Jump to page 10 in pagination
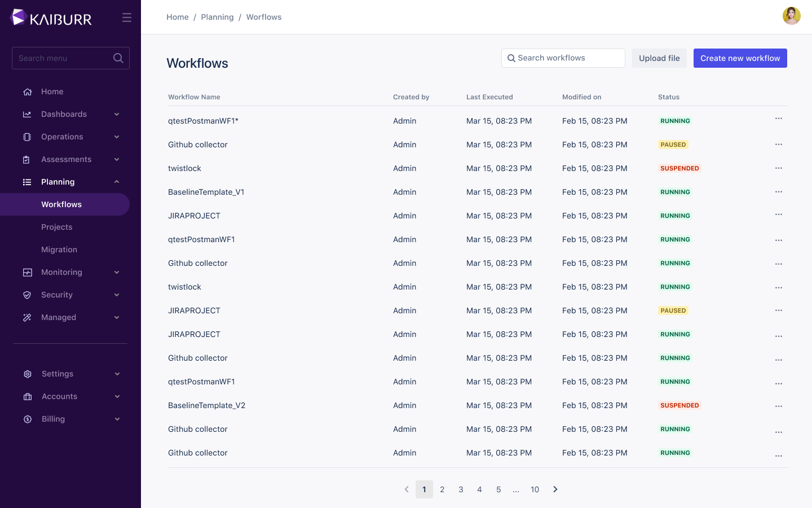812x508 pixels. 535,489
